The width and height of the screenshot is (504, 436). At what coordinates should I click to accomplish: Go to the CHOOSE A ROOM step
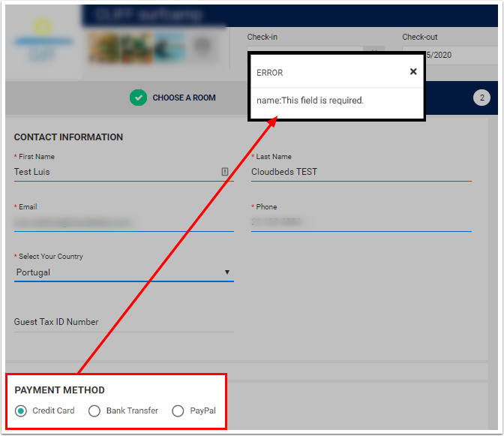click(x=184, y=98)
